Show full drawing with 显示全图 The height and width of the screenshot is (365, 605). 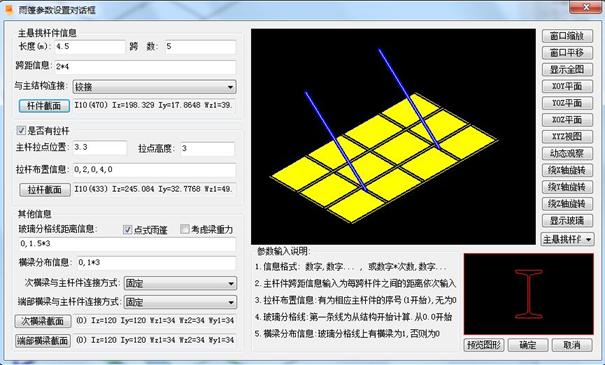point(567,69)
